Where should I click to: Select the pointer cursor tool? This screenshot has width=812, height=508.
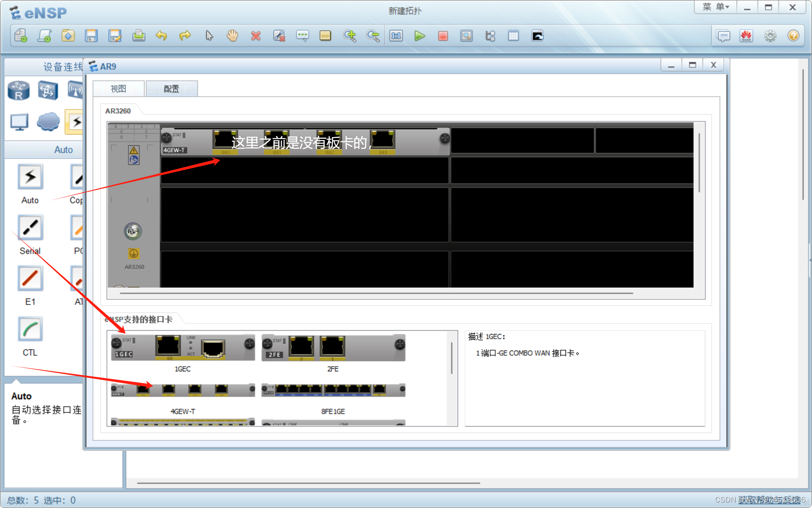(209, 36)
